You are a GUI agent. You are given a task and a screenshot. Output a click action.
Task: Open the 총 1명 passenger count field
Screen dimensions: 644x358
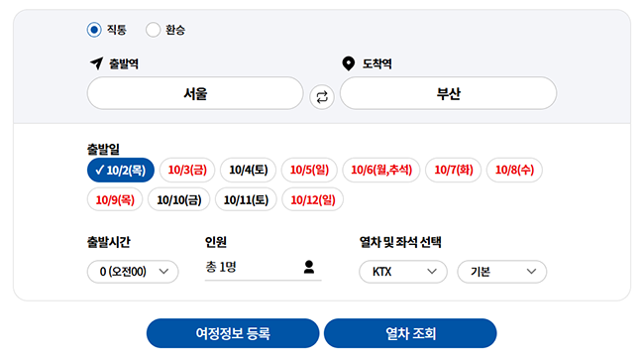pyautogui.click(x=263, y=268)
